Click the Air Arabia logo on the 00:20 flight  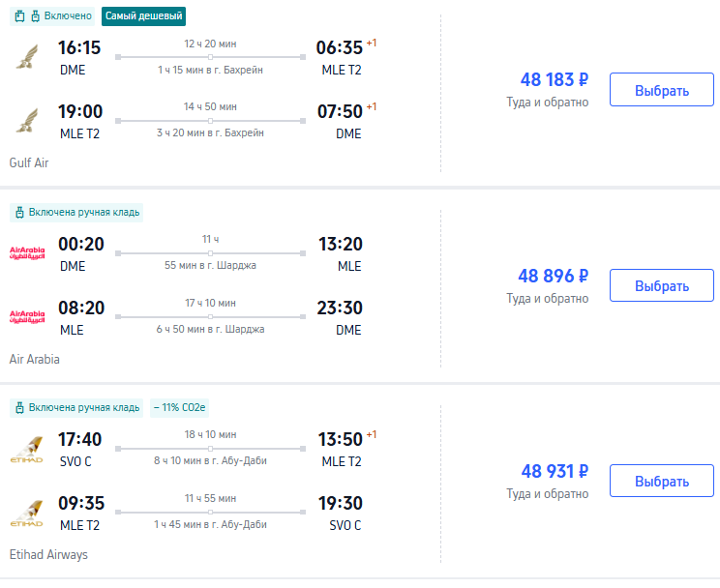(26, 253)
